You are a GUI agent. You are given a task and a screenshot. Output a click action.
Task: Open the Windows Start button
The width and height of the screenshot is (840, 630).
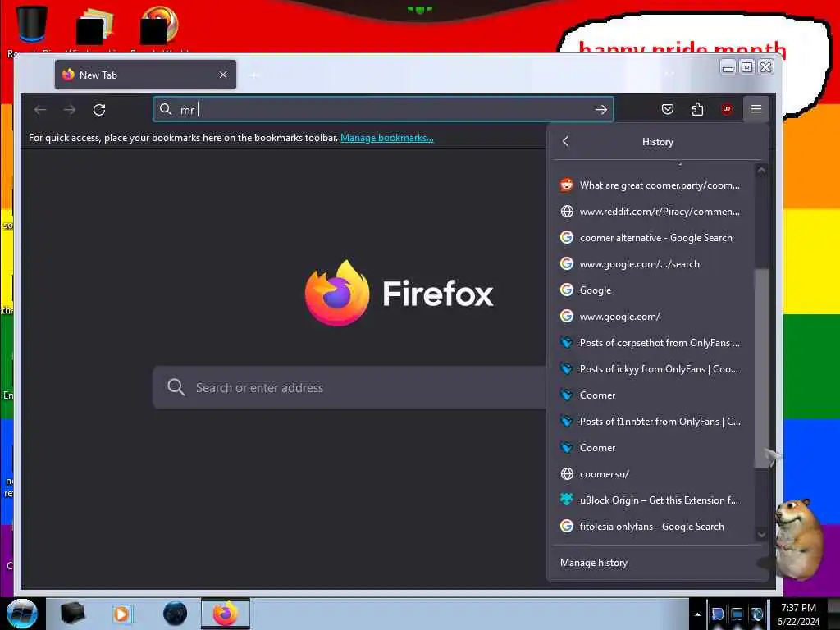point(21,614)
